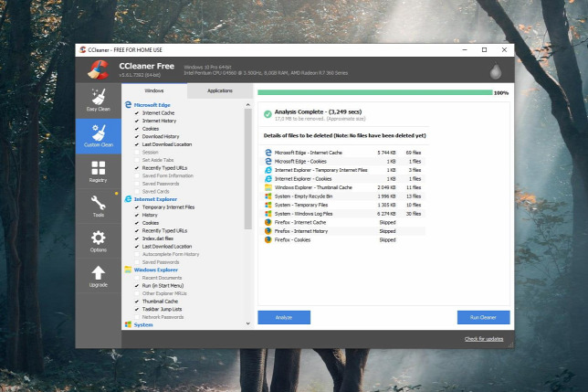
Task: Collapse the Windows Explorer section header
Action: [155, 270]
